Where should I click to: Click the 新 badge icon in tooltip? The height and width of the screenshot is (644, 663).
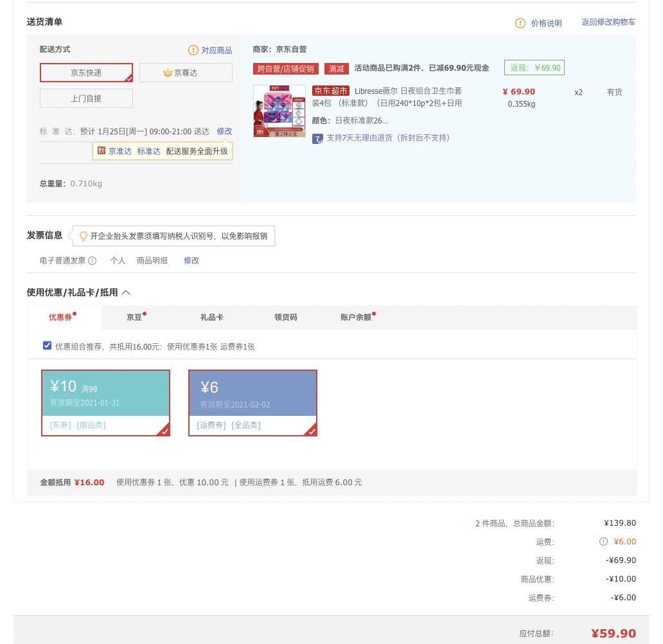[102, 150]
